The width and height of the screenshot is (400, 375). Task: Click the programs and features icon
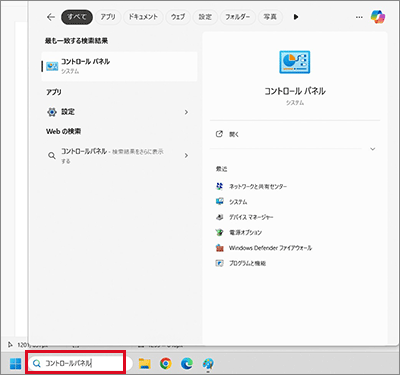pos(219,263)
